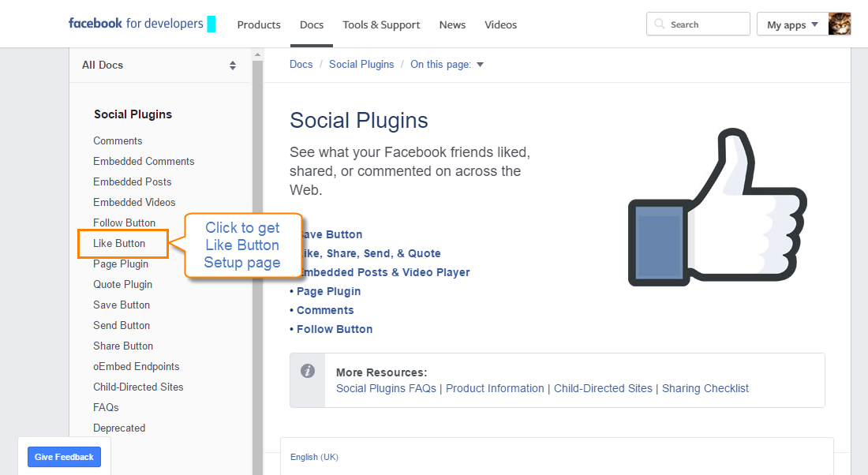Image resolution: width=868 pixels, height=475 pixels.
Task: Open the Products menu
Action: 259,25
